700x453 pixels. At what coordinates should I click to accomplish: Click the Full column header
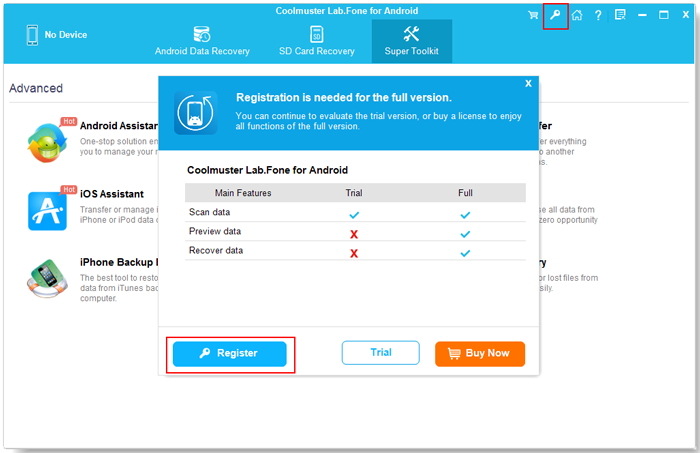click(465, 193)
